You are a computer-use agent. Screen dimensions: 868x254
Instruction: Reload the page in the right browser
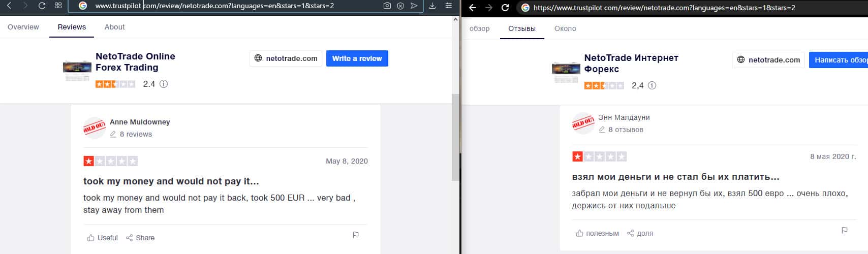tap(505, 8)
